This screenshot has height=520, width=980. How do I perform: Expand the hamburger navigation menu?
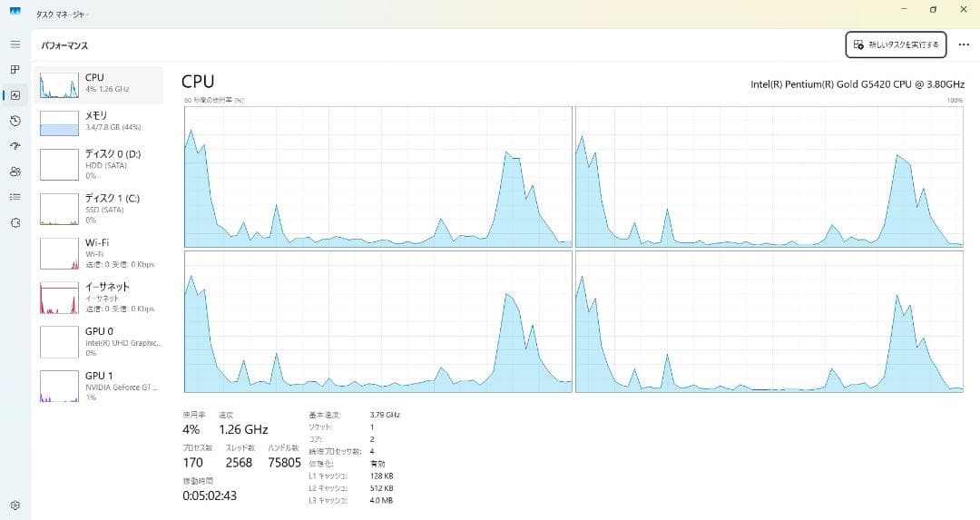tap(15, 44)
